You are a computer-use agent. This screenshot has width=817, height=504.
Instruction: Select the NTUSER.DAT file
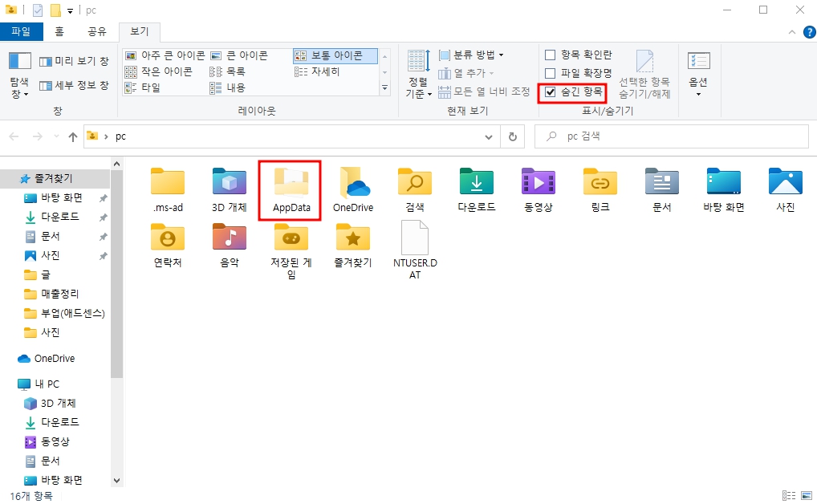click(x=415, y=250)
